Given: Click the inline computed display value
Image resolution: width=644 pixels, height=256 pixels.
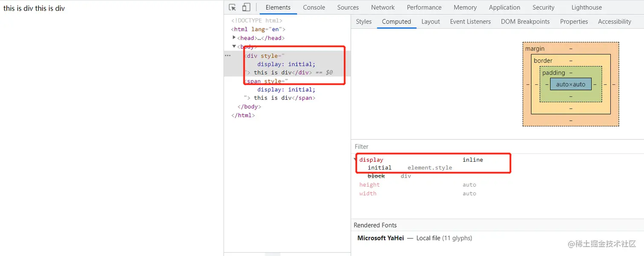Looking at the screenshot, I should [x=473, y=160].
